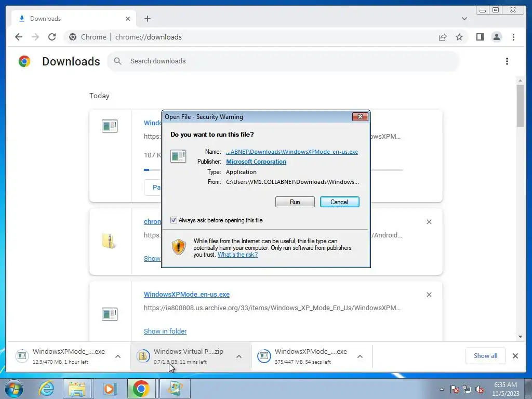Open the Chrome profile avatar
532x399 pixels.
pyautogui.click(x=496, y=37)
